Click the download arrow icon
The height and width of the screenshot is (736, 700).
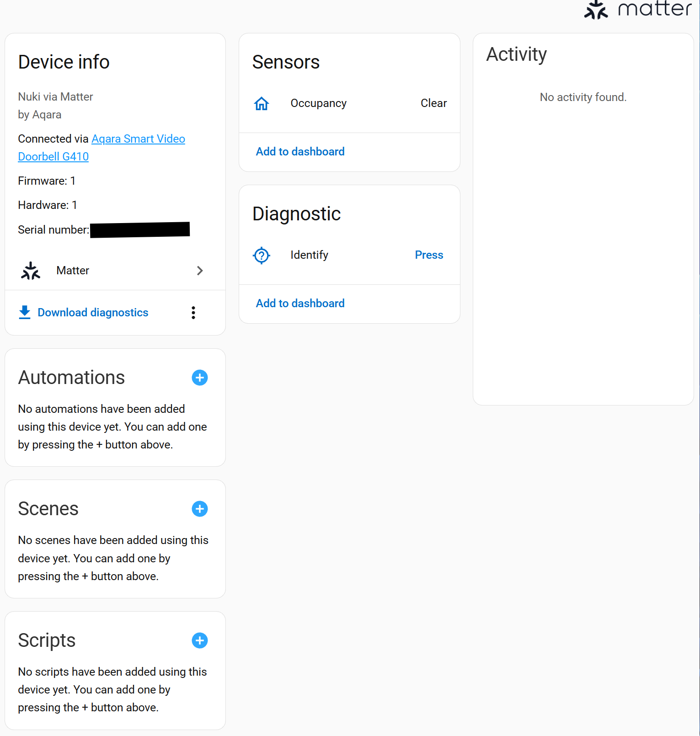pyautogui.click(x=25, y=312)
